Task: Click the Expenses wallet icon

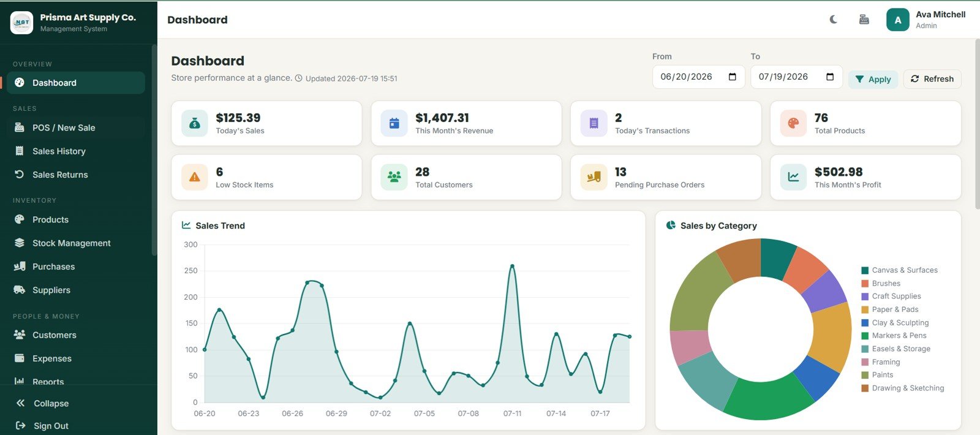Action: (20, 358)
